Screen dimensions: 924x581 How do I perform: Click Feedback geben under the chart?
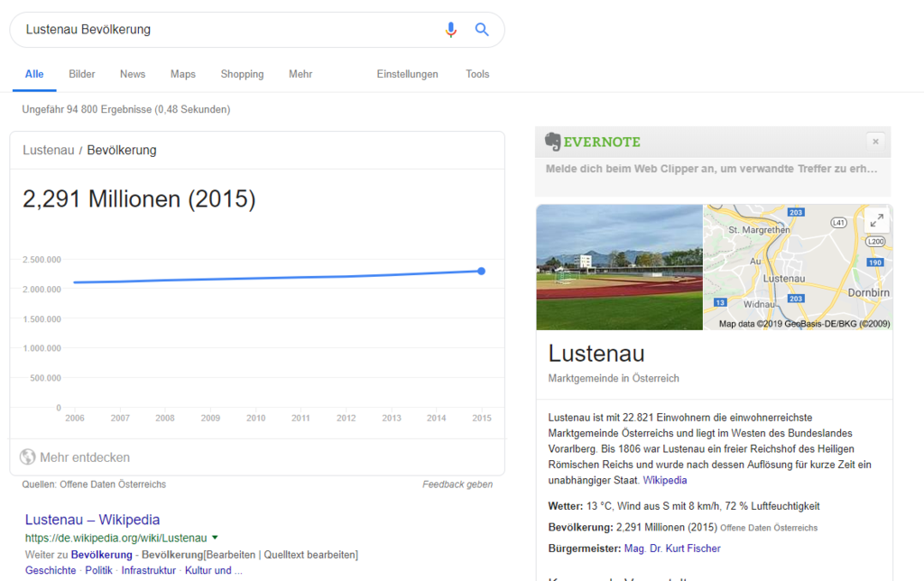coord(457,484)
